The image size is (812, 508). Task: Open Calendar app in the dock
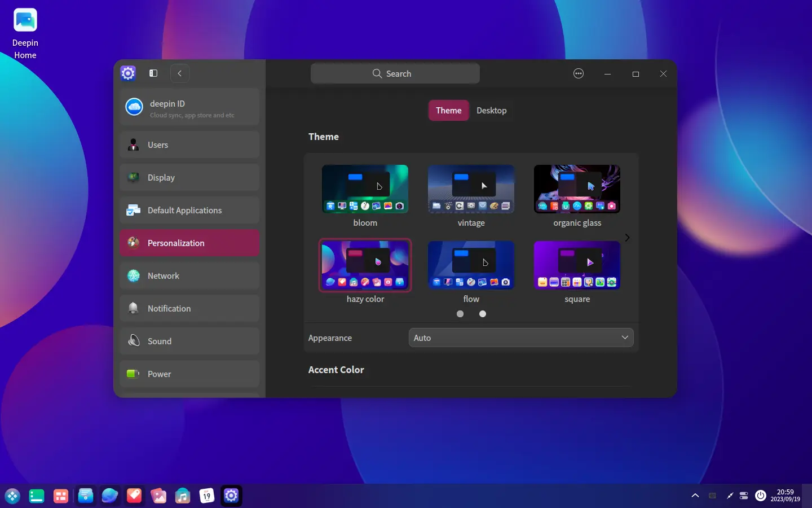coord(207,496)
